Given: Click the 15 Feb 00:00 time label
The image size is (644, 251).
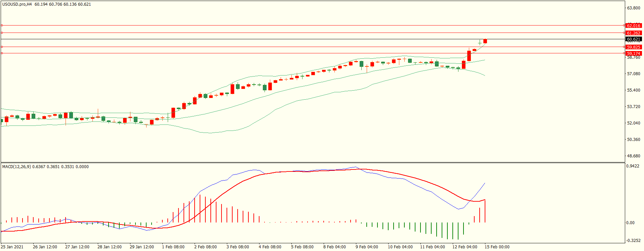Looking at the screenshot, I should tap(497, 247).
